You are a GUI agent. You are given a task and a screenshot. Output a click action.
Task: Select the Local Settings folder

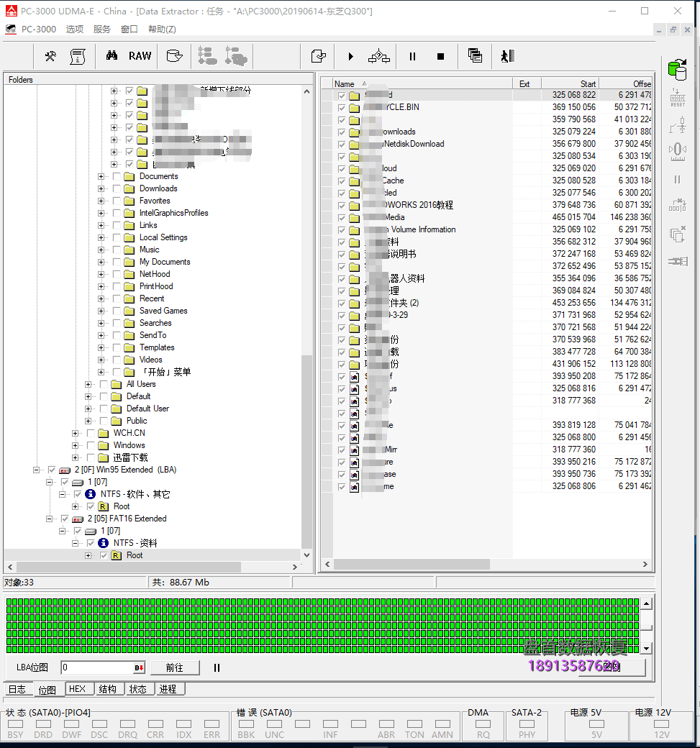point(163,237)
